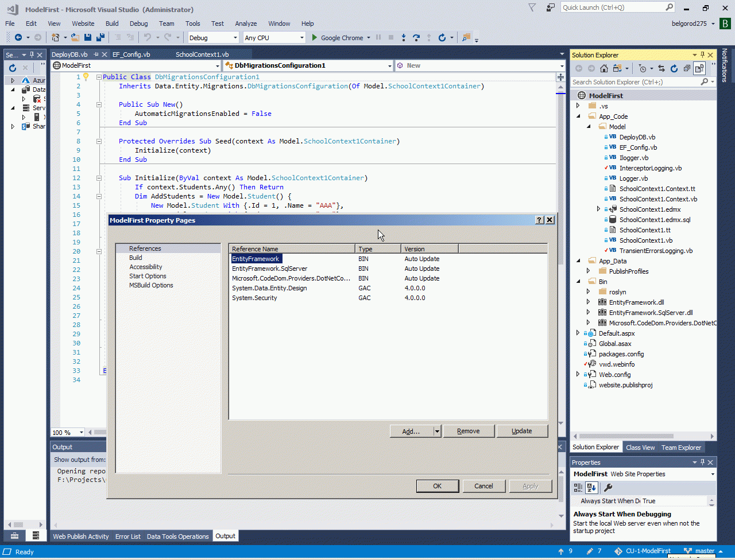Click the Property Pages wrench icon
735x560 pixels.
(608, 488)
